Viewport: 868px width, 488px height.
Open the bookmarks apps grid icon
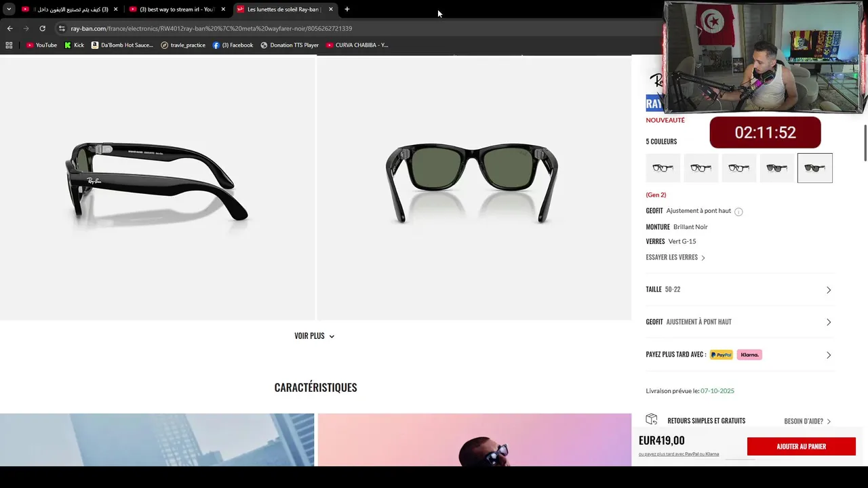tap(9, 45)
